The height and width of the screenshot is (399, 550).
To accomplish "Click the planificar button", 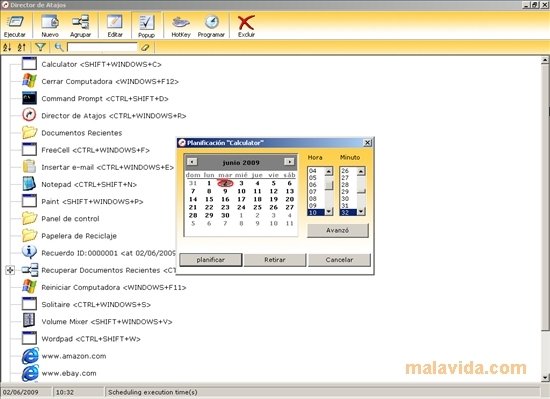I will click(x=210, y=260).
